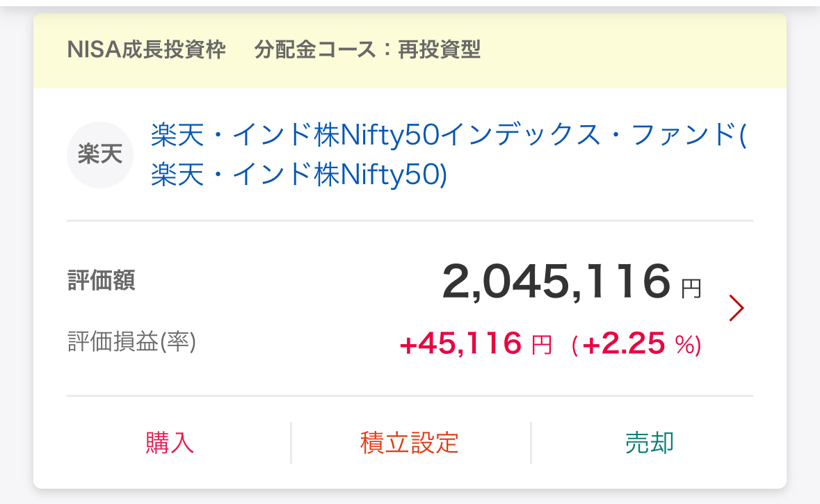This screenshot has height=504, width=820.
Task: Click the % sign in the gain rate
Action: point(684,345)
